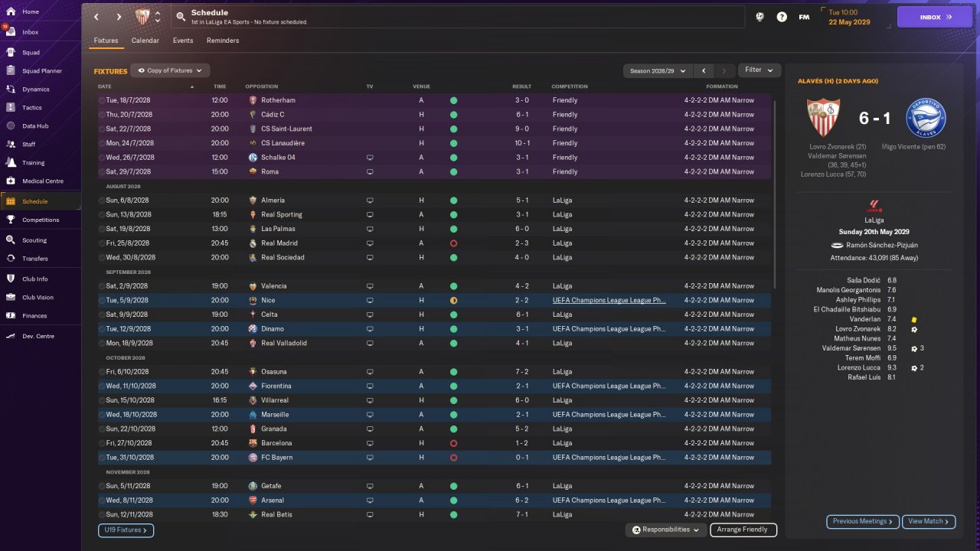Viewport: 980px width, 551px height.
Task: Click the current date display 22 May 2029
Action: point(849,22)
